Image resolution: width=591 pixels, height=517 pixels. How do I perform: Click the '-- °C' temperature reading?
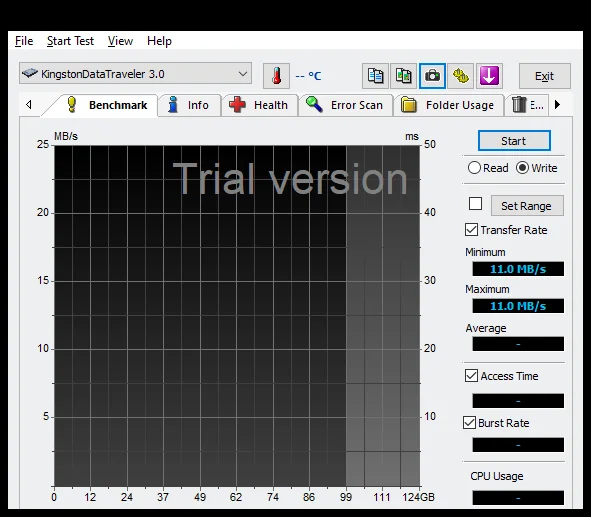point(308,76)
